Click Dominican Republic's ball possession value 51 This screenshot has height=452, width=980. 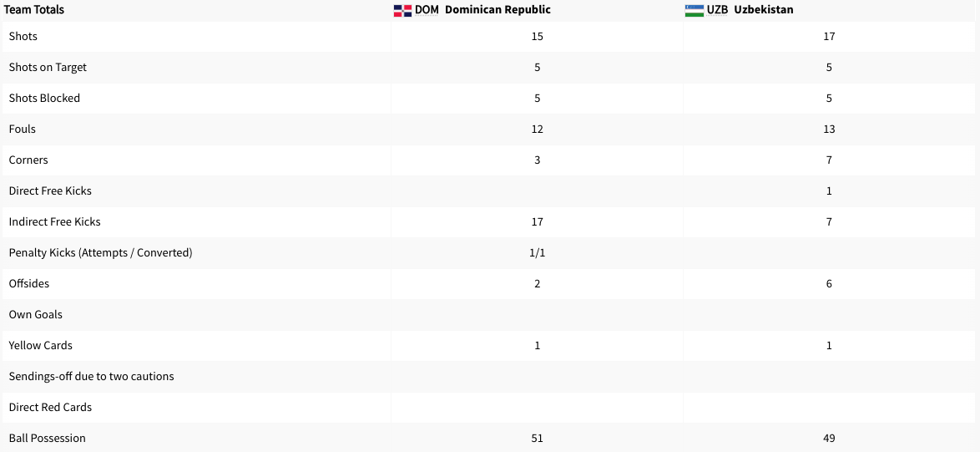click(x=537, y=439)
